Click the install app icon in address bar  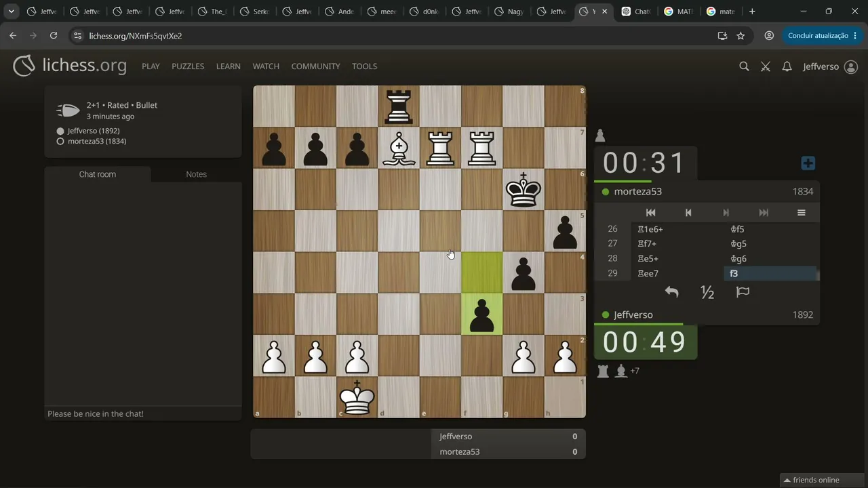(722, 36)
